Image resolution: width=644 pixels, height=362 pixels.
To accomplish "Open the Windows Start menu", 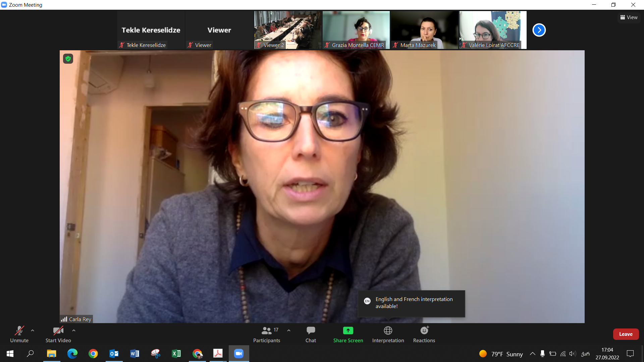I will point(10,354).
